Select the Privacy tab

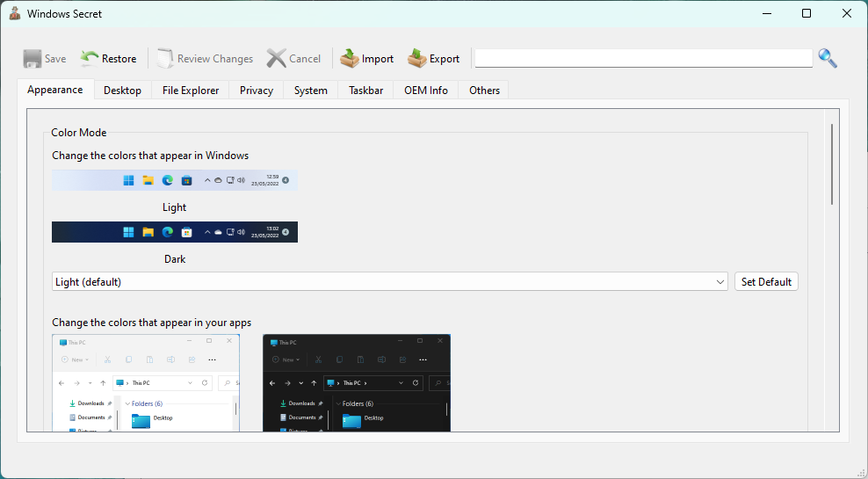coord(257,91)
